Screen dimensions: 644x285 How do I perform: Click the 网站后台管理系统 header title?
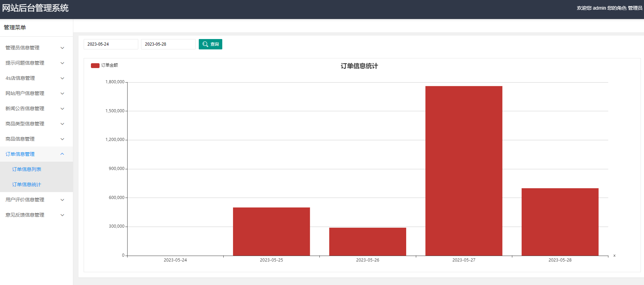click(x=35, y=8)
